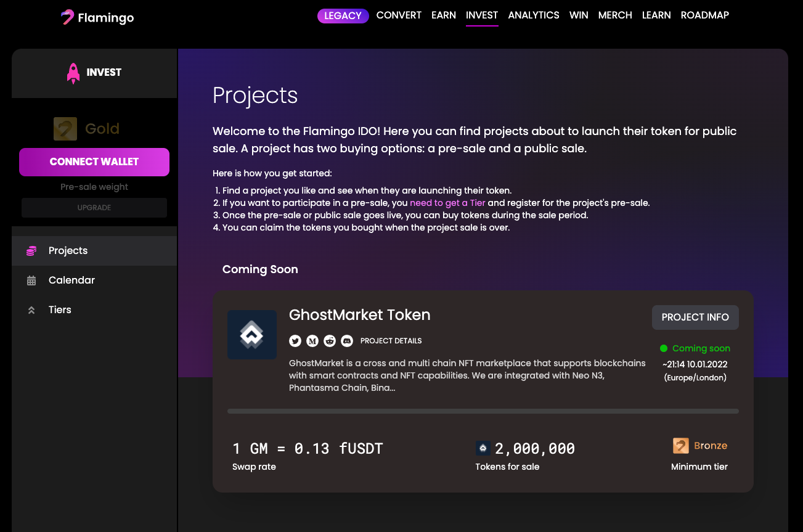Viewport: 803px width, 532px height.
Task: Click the 'Pre-sale weight' label
Action: click(94, 187)
